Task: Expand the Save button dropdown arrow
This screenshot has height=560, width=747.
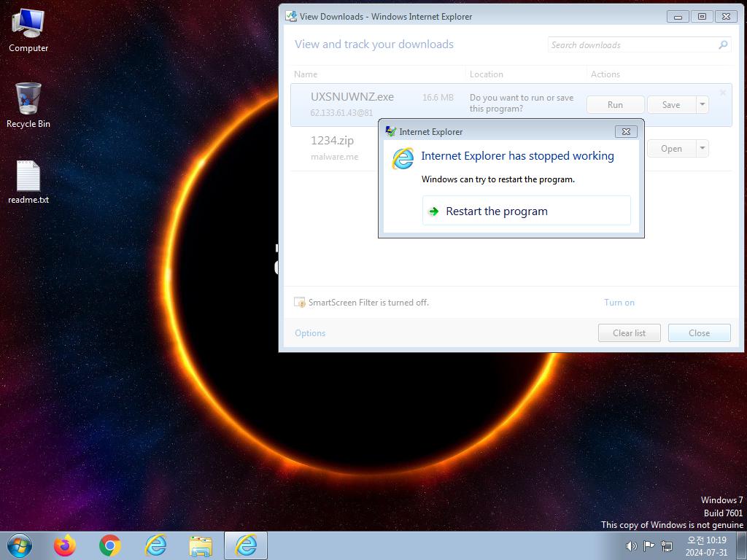Action: pos(703,104)
